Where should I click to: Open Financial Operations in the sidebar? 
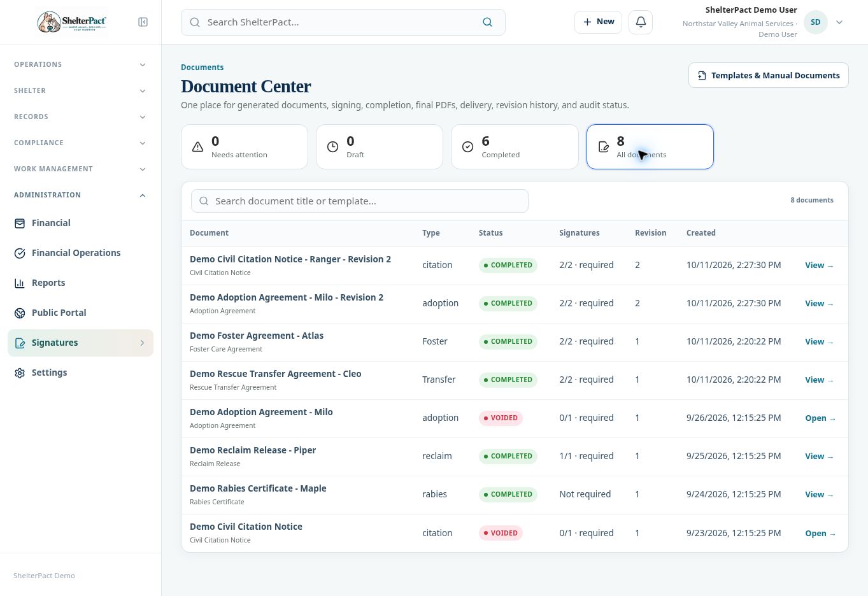(x=80, y=253)
